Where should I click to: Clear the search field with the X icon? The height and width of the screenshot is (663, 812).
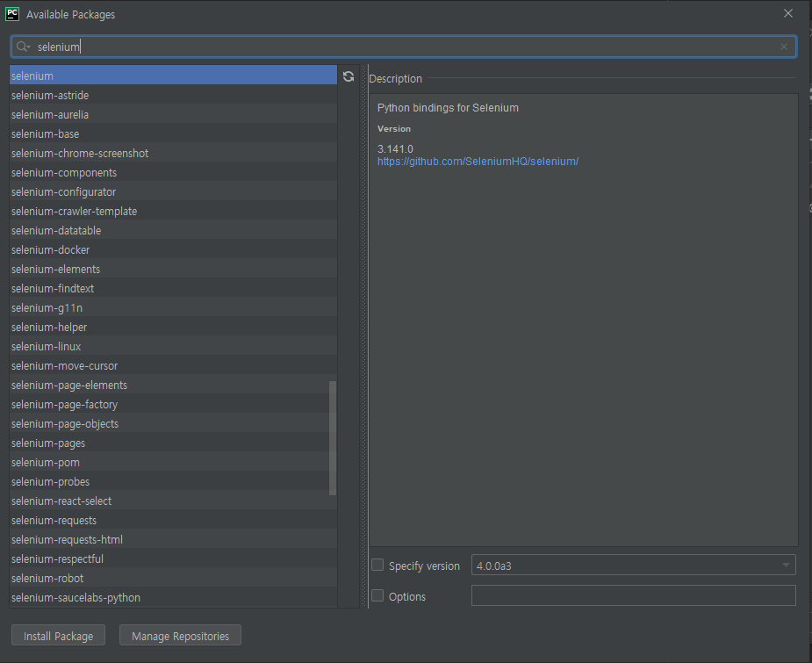click(784, 47)
